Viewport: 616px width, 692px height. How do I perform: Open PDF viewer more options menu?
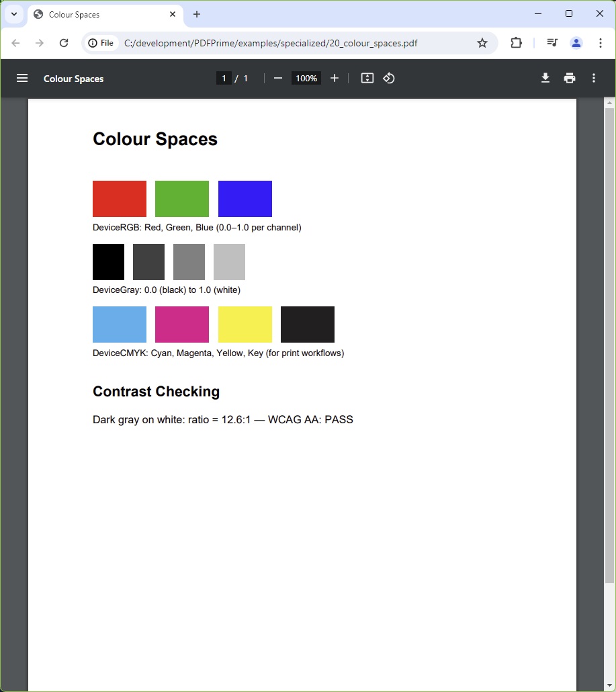click(x=593, y=78)
